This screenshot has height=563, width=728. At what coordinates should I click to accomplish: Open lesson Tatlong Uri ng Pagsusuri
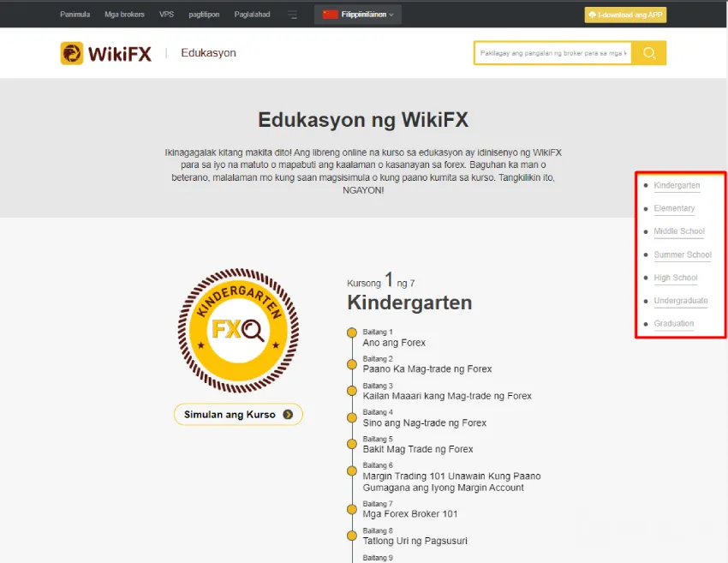tap(415, 541)
